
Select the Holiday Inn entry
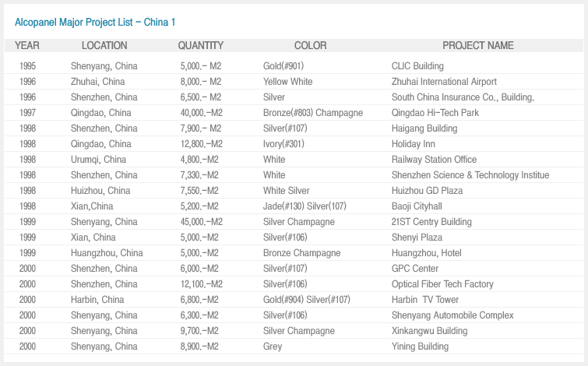coord(414,144)
